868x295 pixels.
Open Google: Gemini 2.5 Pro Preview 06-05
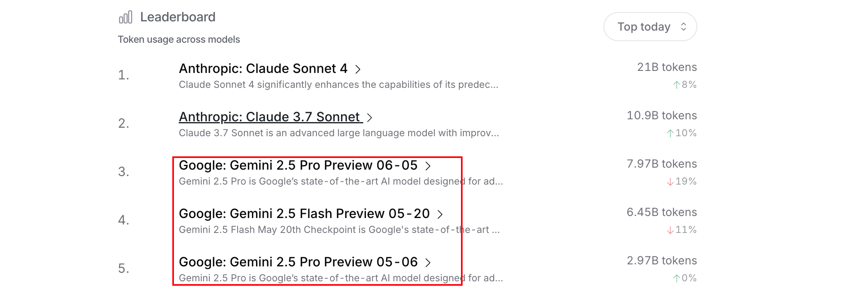(298, 165)
